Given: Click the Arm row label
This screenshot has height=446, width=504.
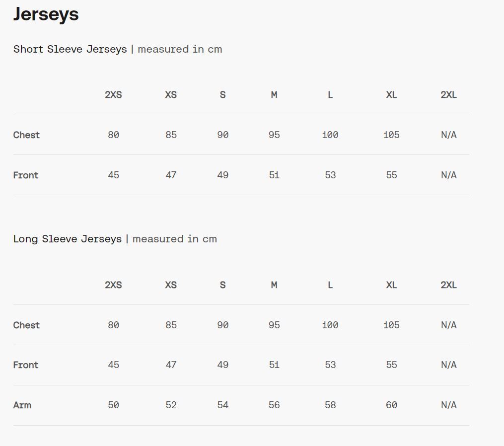Looking at the screenshot, I should coord(22,405).
